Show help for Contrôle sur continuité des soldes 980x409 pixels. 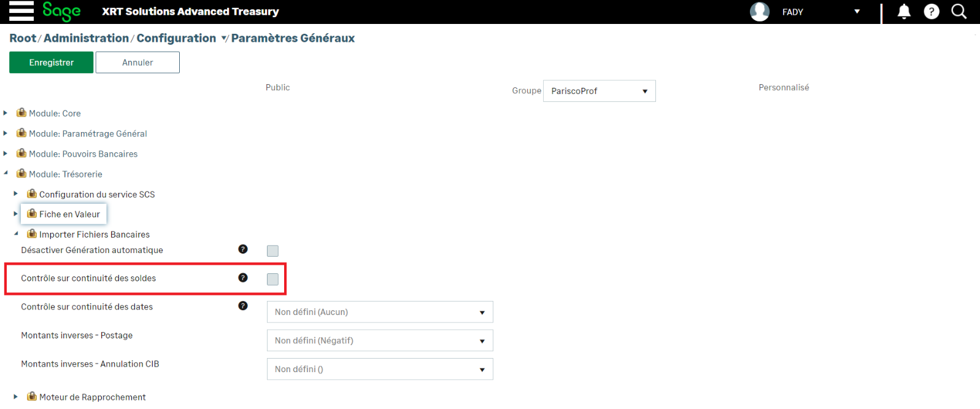pos(243,278)
